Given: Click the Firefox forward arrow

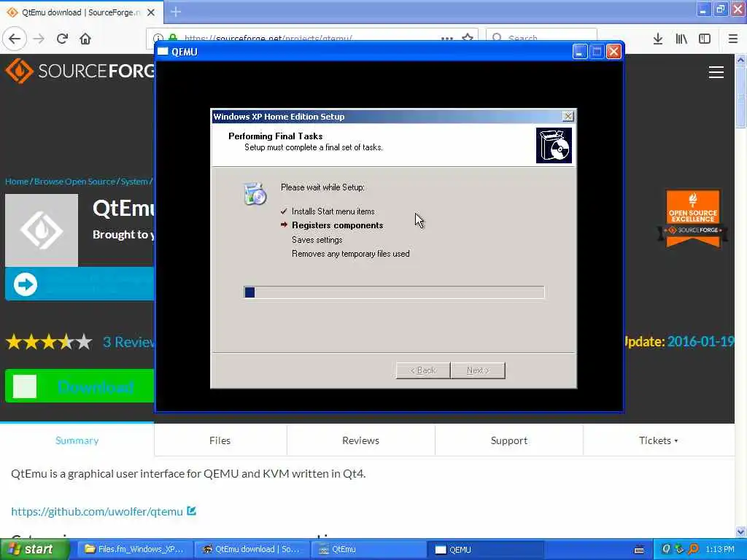Looking at the screenshot, I should click(x=39, y=39).
